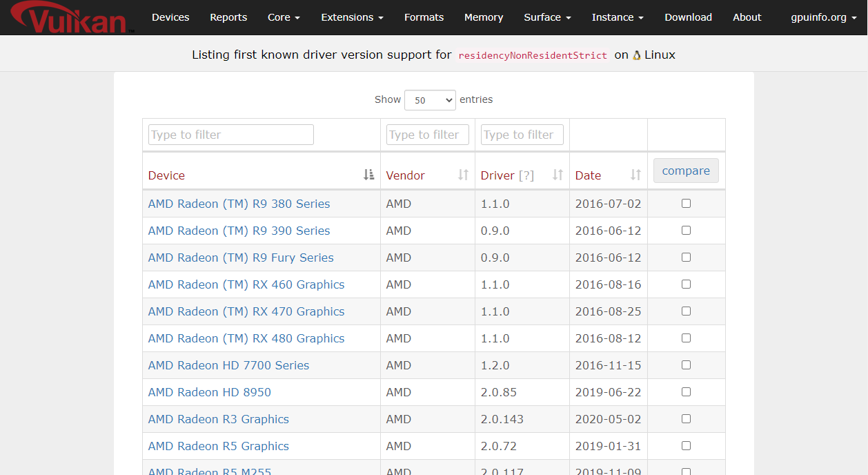Viewport: 868px width, 475px height.
Task: Open AMD Radeon HD 8950 link
Action: [210, 392]
